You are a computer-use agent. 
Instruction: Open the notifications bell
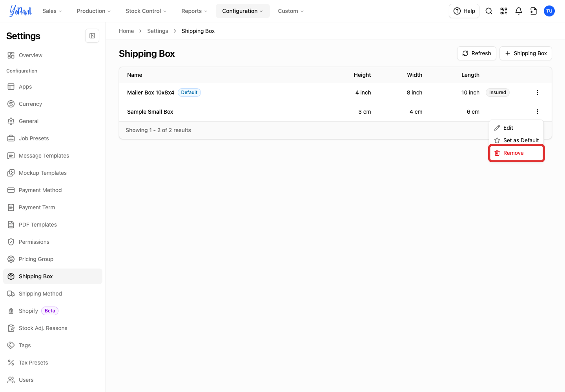pyautogui.click(x=519, y=11)
